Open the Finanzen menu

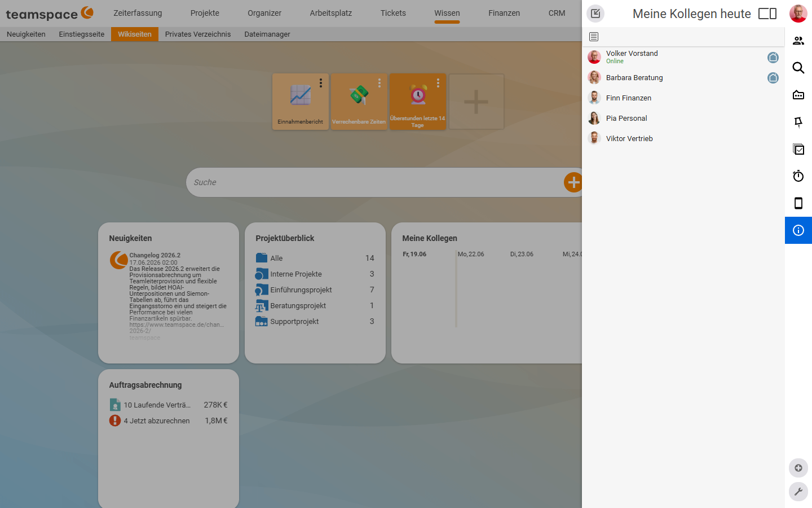[504, 13]
